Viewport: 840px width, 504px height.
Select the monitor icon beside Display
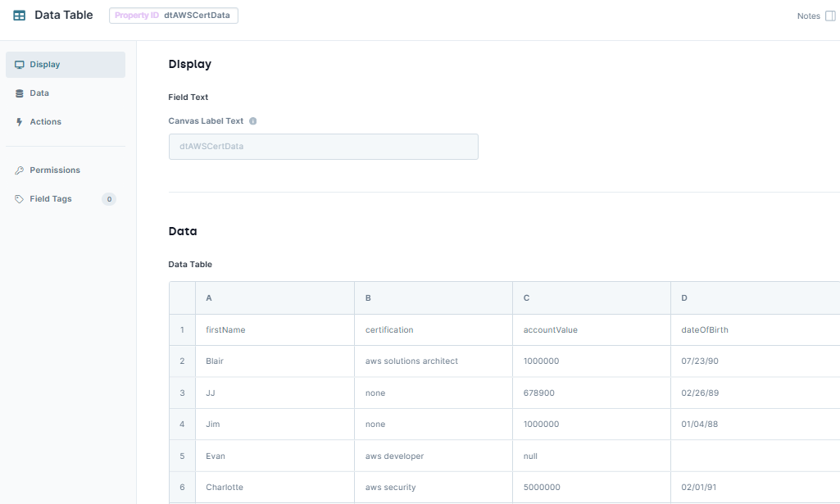[18, 64]
